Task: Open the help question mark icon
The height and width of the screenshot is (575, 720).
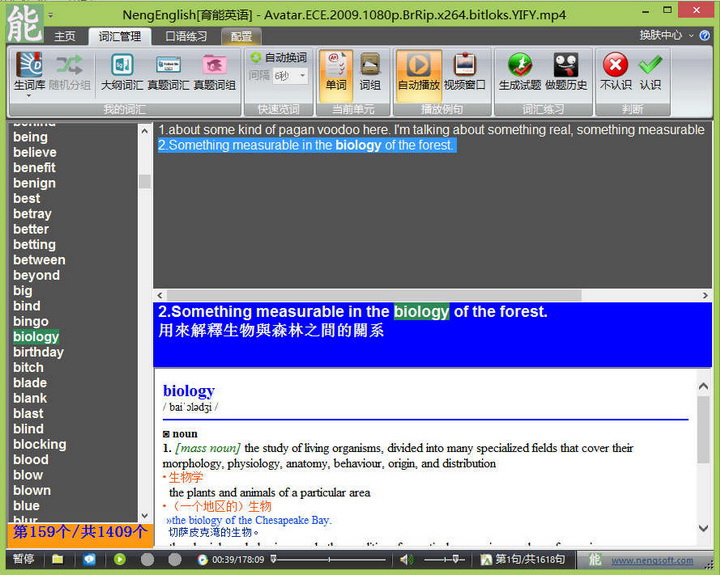Action: pos(705,35)
